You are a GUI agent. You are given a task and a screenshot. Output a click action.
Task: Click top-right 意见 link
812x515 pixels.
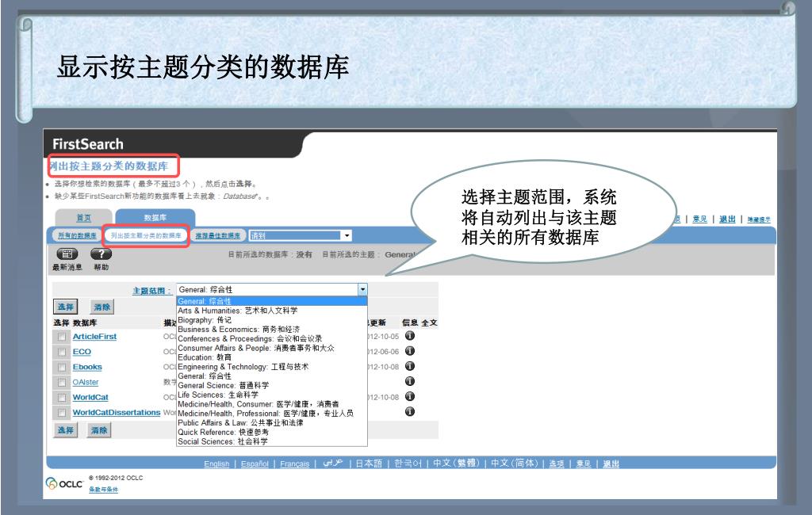click(699, 219)
